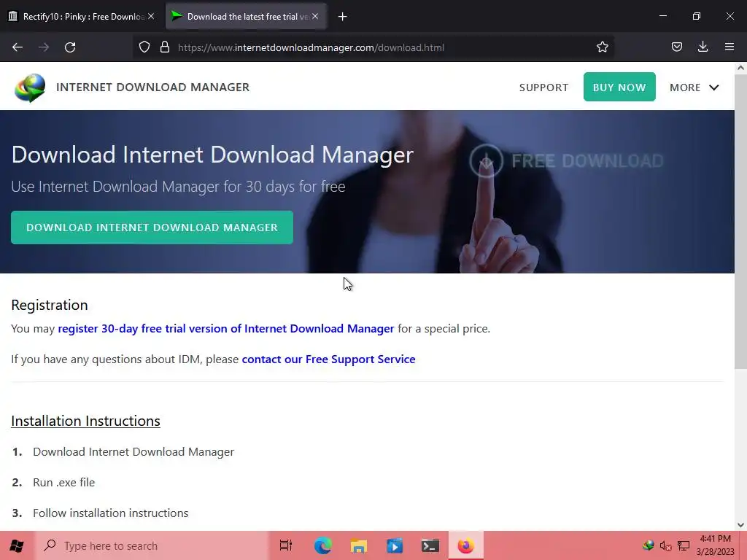
Task: Reload the page with refresh icon
Action: tap(70, 47)
